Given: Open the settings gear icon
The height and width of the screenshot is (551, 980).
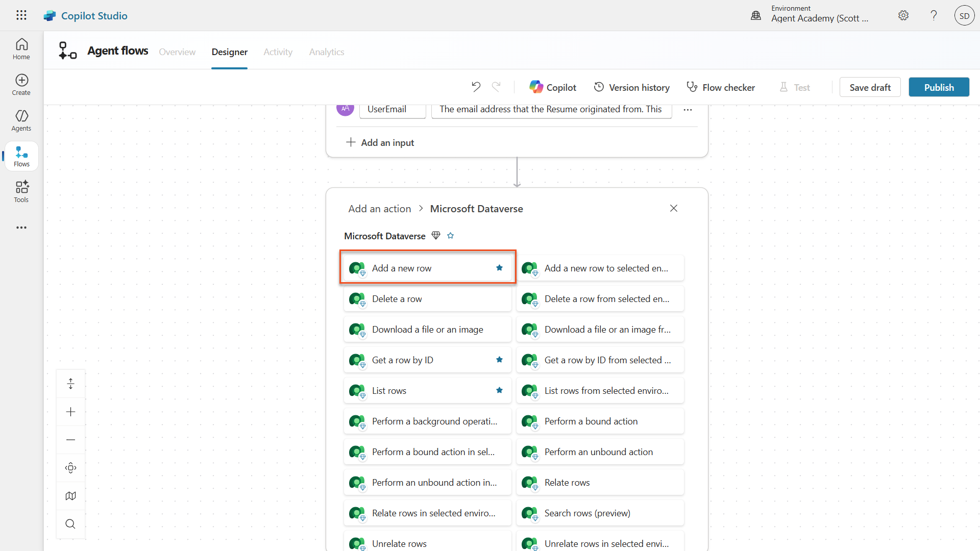Looking at the screenshot, I should (903, 15).
